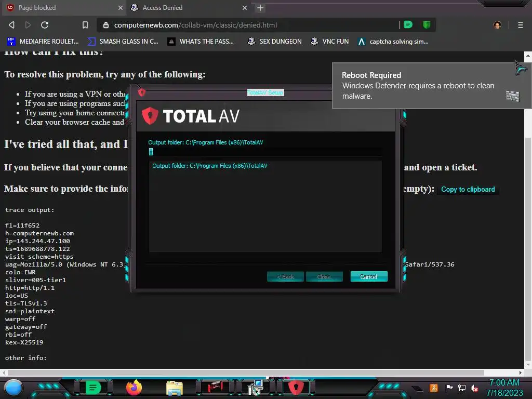The width and height of the screenshot is (532, 399).
Task: Click the Reboot Required notification
Action: tap(431, 86)
